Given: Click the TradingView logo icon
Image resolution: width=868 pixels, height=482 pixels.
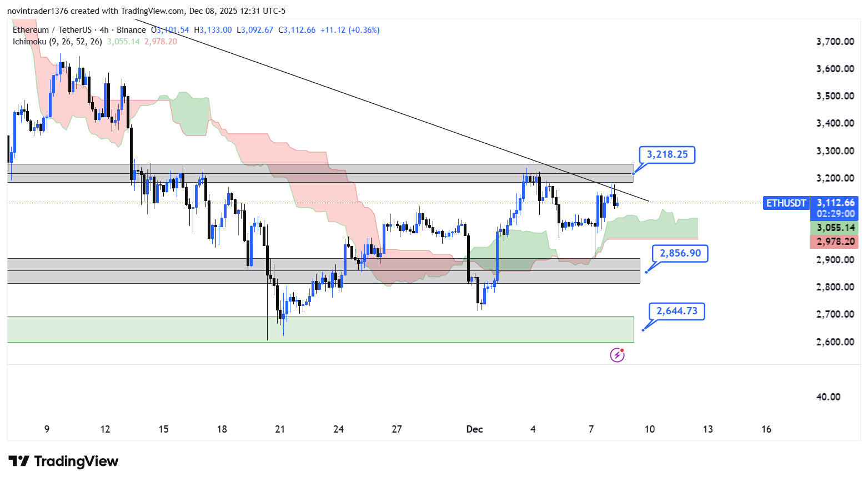Looking at the screenshot, I should pos(19,461).
